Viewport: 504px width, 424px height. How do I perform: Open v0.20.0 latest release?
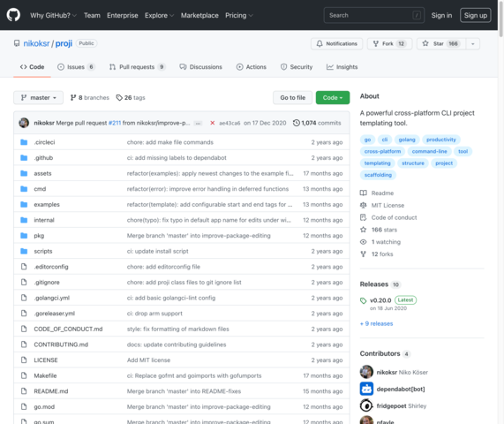(380, 300)
